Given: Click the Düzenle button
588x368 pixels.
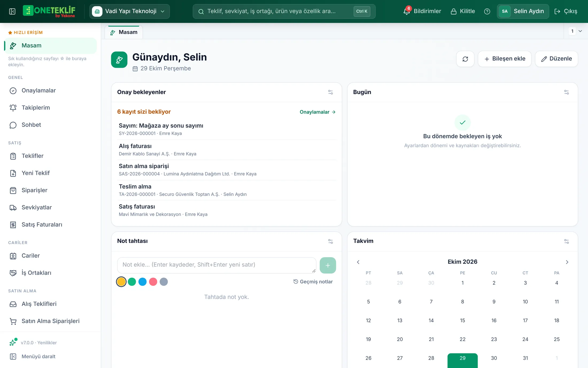Looking at the screenshot, I should (x=556, y=59).
